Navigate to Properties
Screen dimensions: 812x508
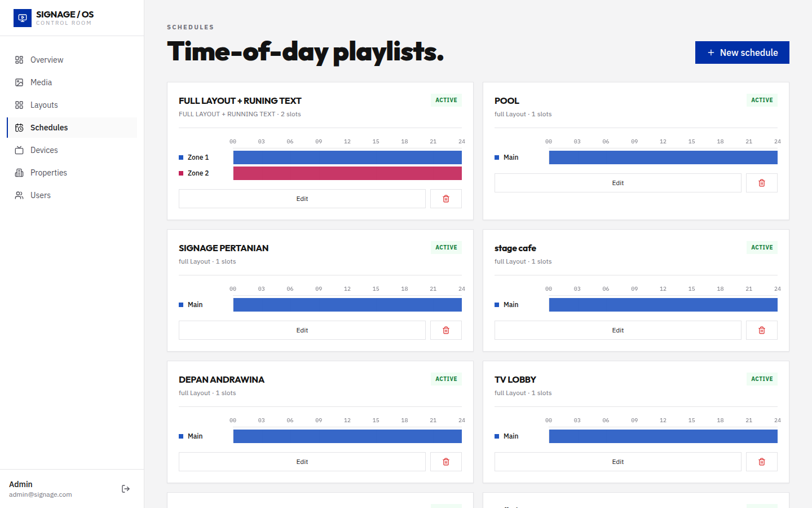[72, 173]
